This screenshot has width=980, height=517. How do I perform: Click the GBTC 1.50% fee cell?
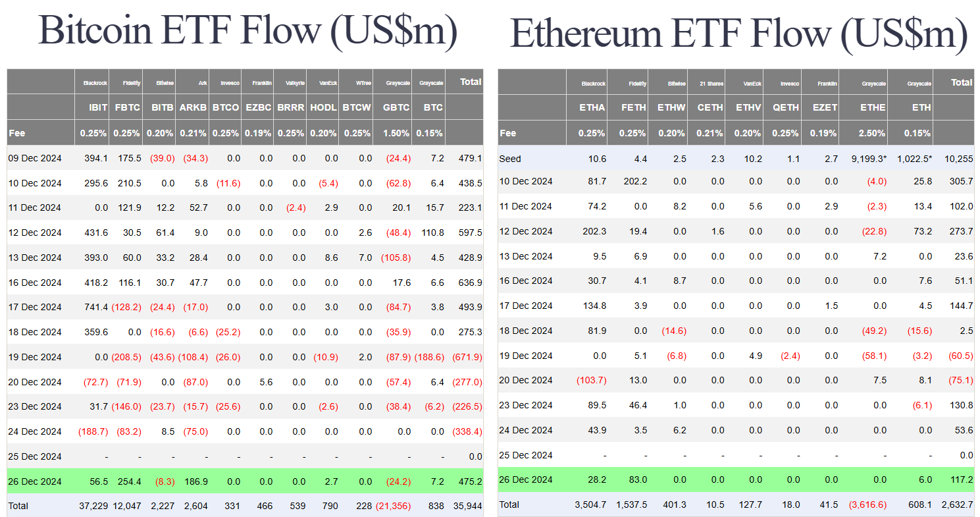(396, 133)
